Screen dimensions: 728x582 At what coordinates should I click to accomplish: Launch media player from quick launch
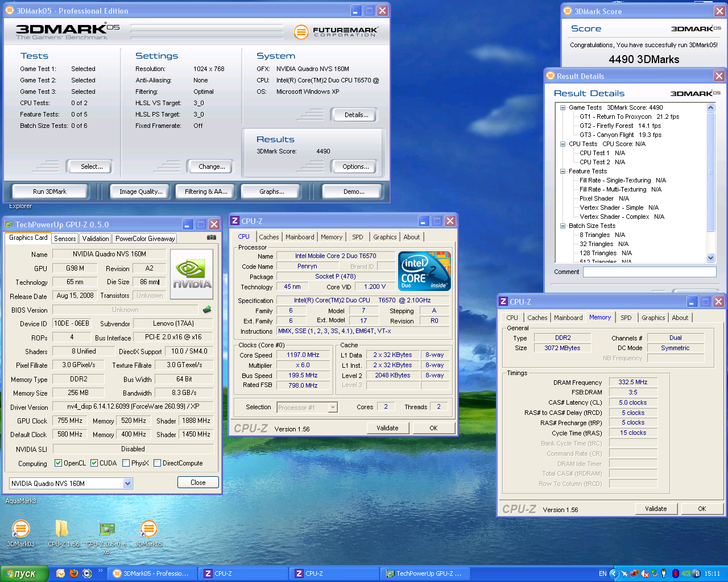pyautogui.click(x=87, y=573)
